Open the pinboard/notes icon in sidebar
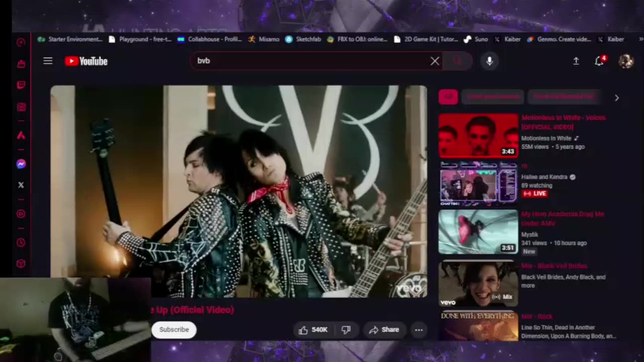 [21, 107]
